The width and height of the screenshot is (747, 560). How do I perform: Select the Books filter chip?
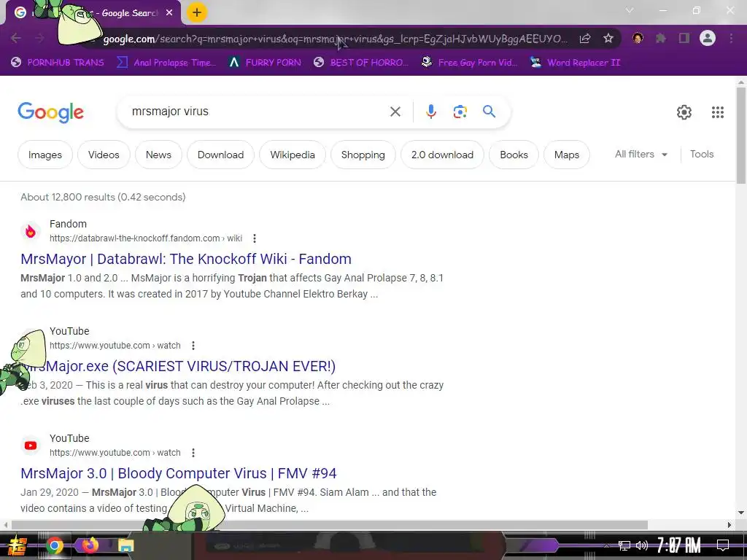(x=514, y=155)
